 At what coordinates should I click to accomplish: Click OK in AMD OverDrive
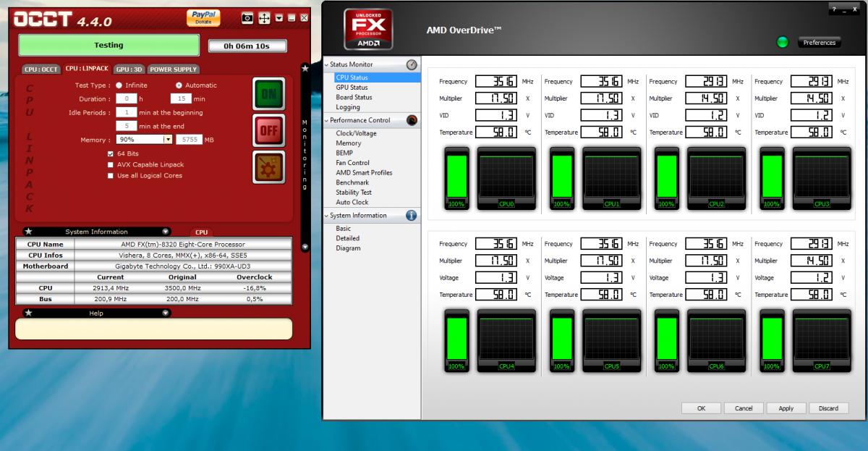tap(701, 408)
